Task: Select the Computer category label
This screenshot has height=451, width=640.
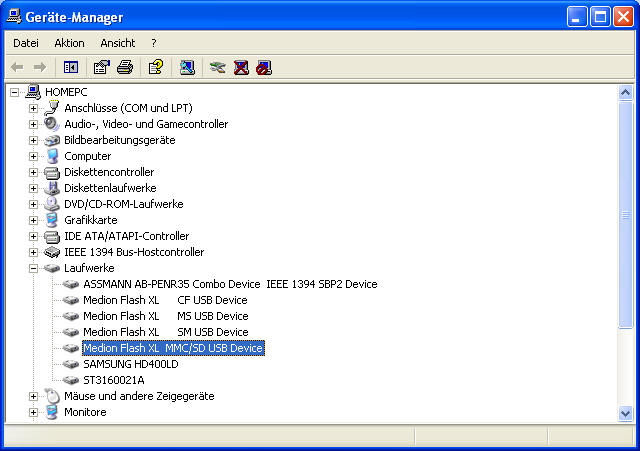Action: (x=87, y=156)
